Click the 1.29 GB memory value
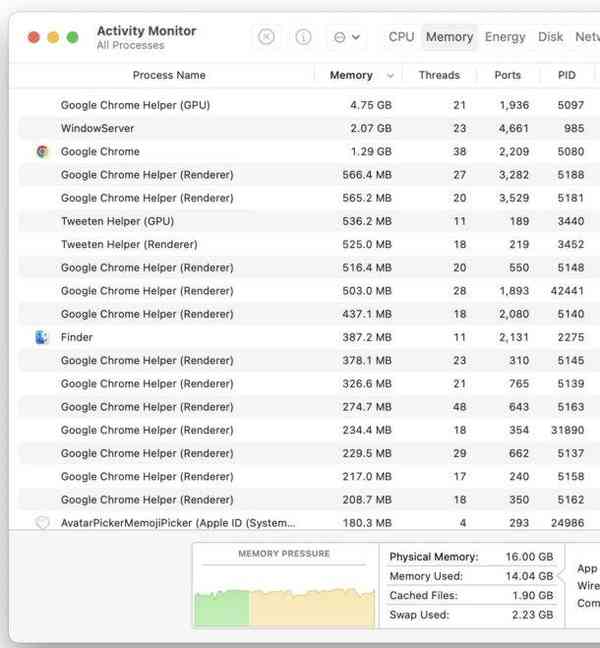This screenshot has height=648, width=600. (371, 152)
